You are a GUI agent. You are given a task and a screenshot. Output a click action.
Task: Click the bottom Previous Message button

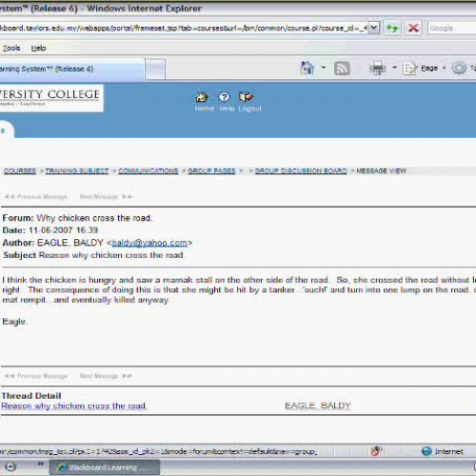36,376
